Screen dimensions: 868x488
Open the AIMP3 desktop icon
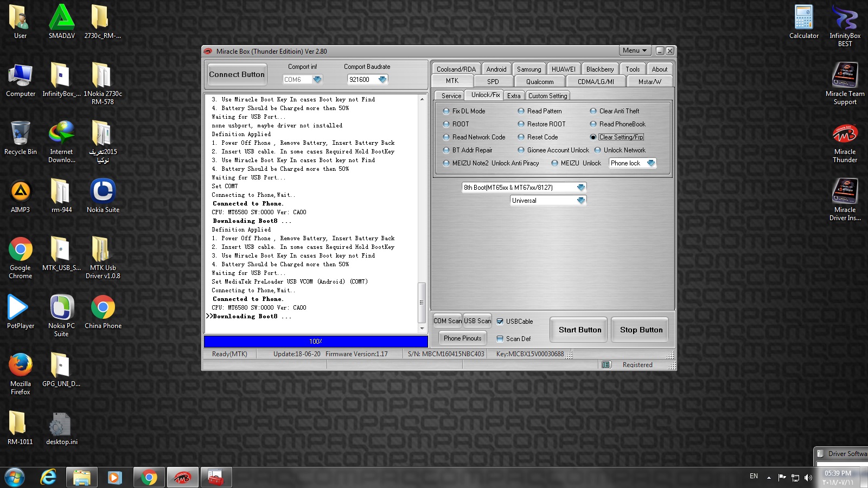point(21,196)
